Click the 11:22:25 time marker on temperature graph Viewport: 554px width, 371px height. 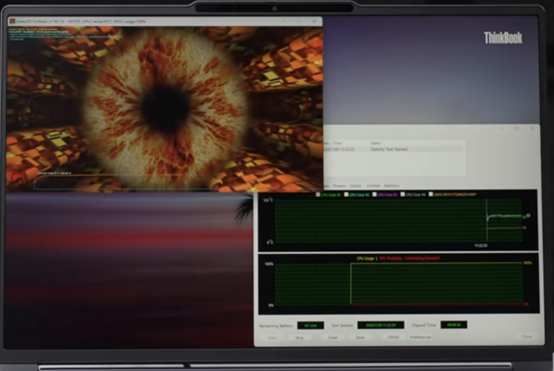coord(481,246)
